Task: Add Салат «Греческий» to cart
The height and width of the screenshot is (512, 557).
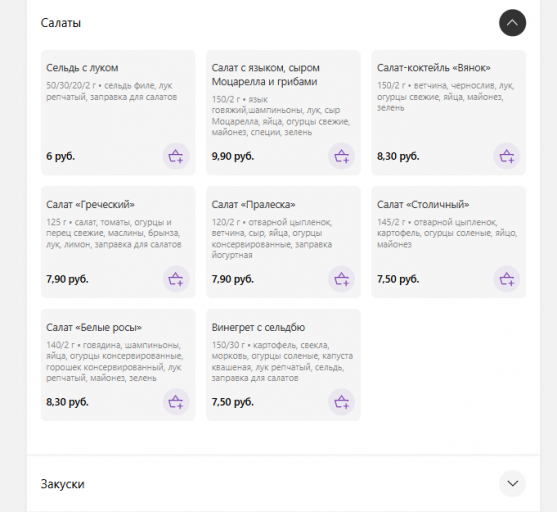Action: [x=176, y=279]
